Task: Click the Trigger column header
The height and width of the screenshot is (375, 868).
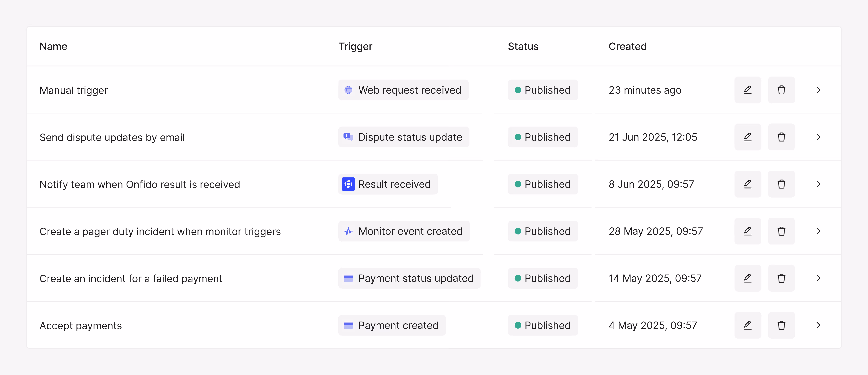Action: pos(355,46)
